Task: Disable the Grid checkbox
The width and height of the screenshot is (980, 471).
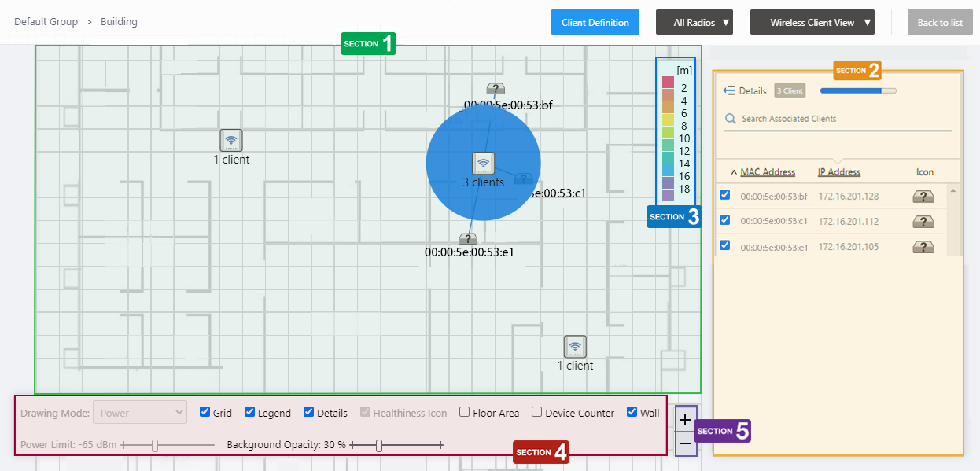Action: pyautogui.click(x=205, y=412)
